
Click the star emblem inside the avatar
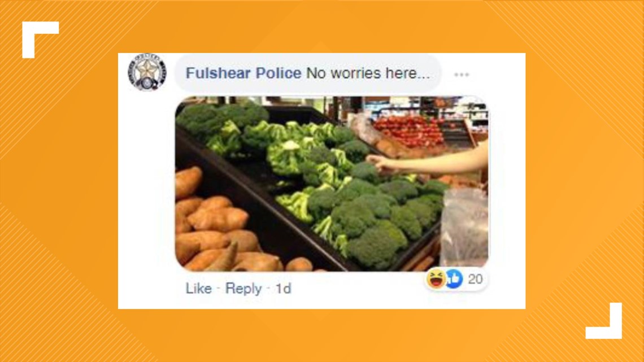click(147, 70)
